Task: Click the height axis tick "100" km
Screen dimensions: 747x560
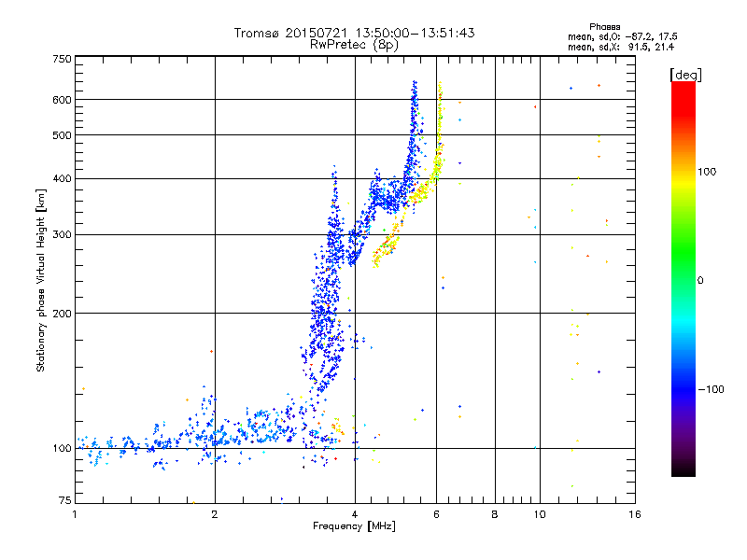Action: (62, 449)
